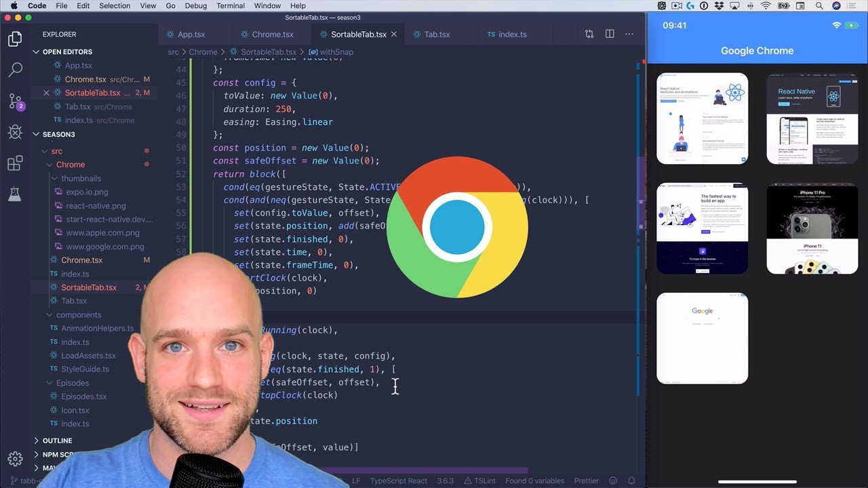Image resolution: width=868 pixels, height=488 pixels.
Task: Open the Go menu
Action: click(171, 5)
